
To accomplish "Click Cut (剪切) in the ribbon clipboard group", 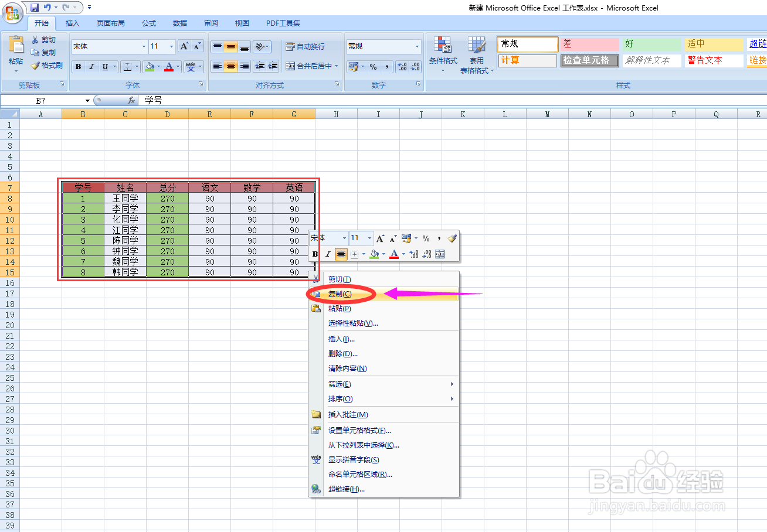I will [x=44, y=40].
